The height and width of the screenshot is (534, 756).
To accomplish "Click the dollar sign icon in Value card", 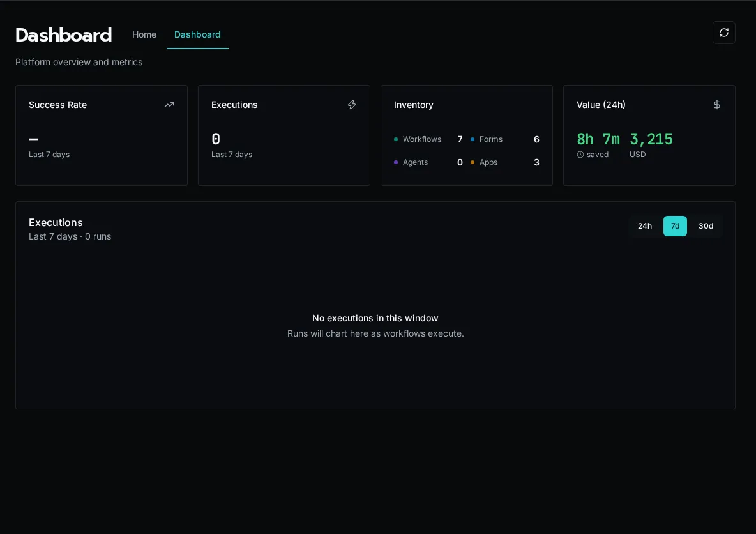I will tap(717, 105).
